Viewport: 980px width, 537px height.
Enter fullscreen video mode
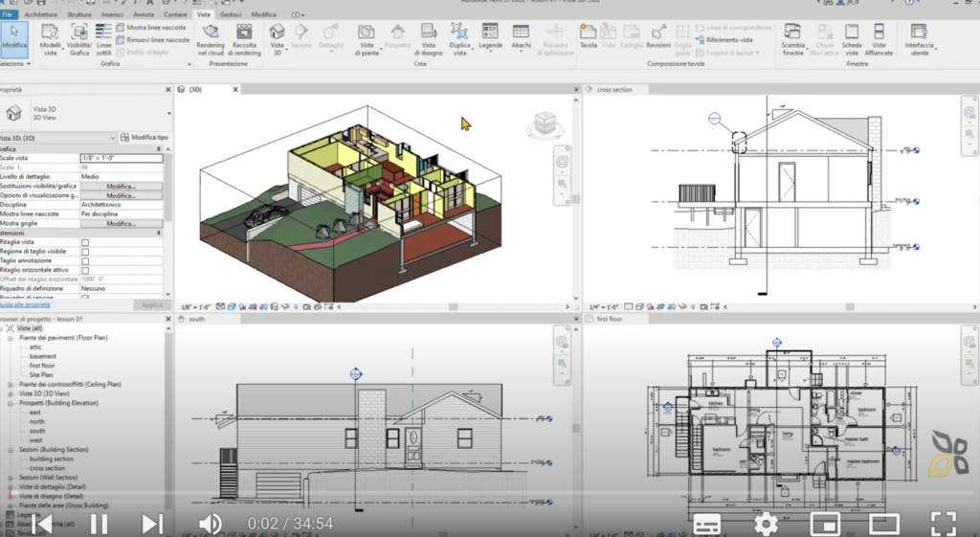pyautogui.click(x=943, y=524)
